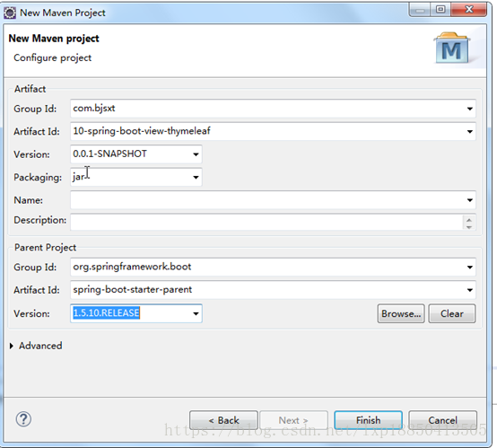Click the 0.0.1-SNAPSHOT version text
Viewport: 497px width, 448px height.
[x=109, y=154]
